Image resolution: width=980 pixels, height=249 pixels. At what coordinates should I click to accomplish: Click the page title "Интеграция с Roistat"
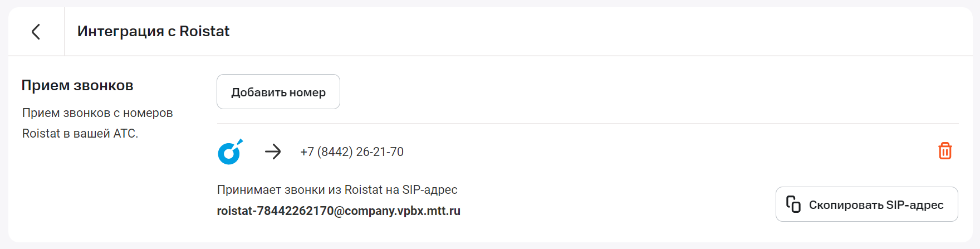tap(153, 31)
